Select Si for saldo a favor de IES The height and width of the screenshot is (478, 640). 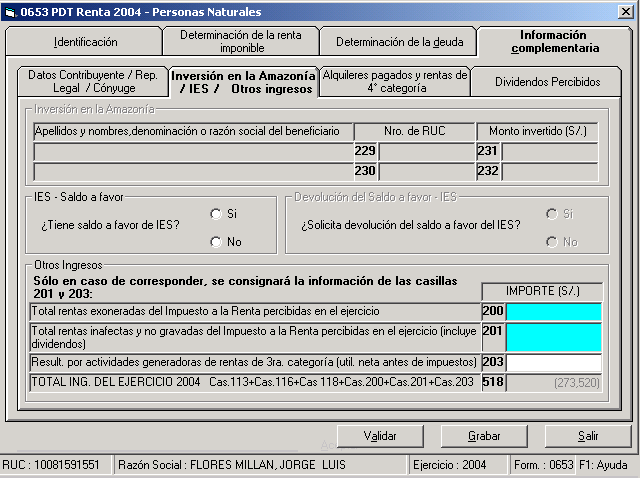click(216, 214)
